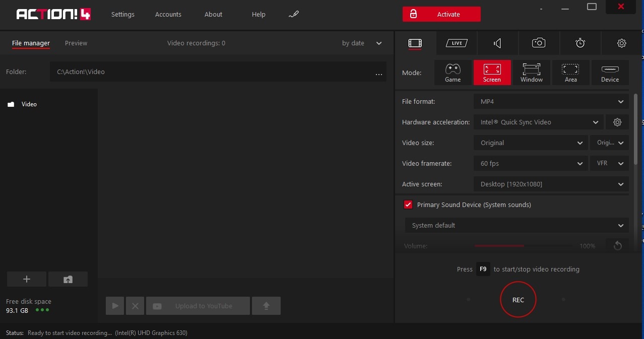Open the screenshots camera tab
Screen dimensions: 644x339
pos(539,43)
